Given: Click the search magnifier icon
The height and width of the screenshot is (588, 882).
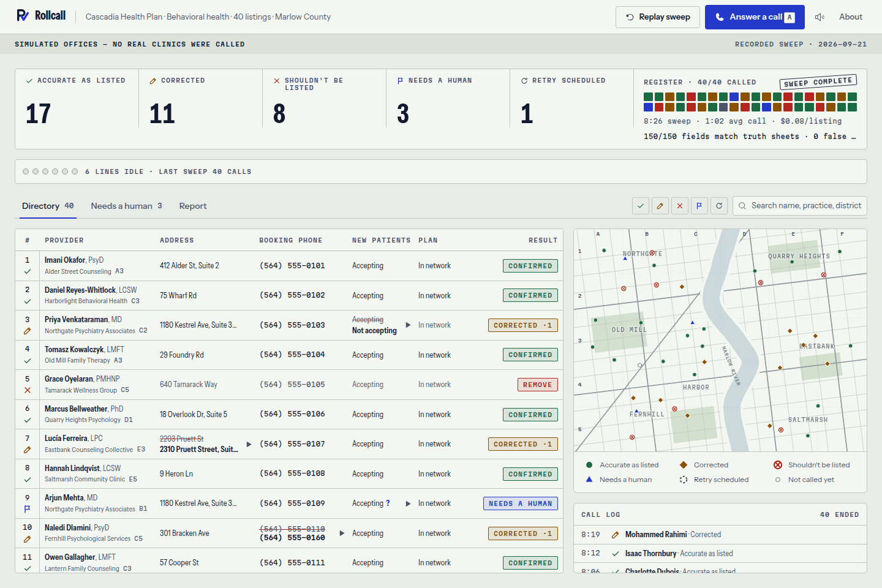Looking at the screenshot, I should pyautogui.click(x=742, y=206).
